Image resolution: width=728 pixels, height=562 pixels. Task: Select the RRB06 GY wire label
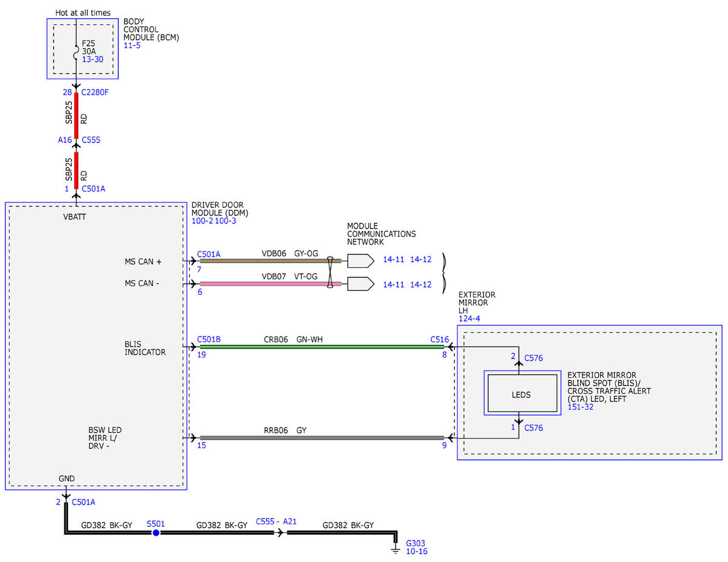(284, 430)
